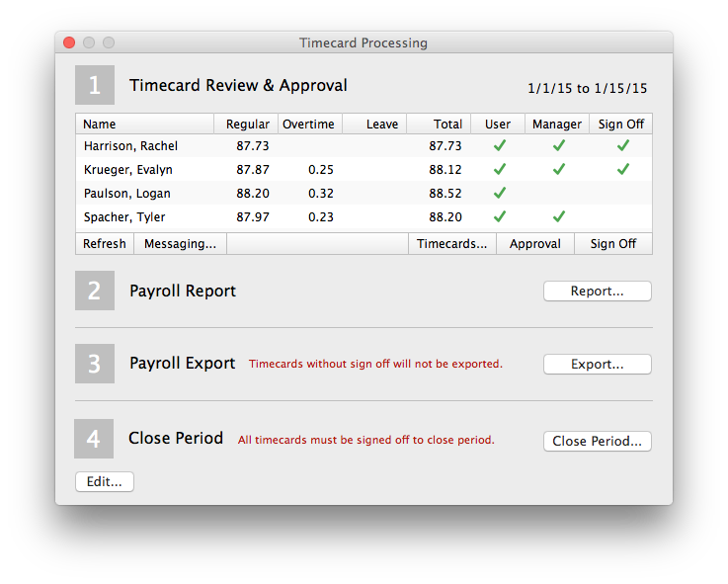The height and width of the screenshot is (584, 728).
Task: Click Harrison, Rachel's Manager checkmark
Action: point(559,145)
